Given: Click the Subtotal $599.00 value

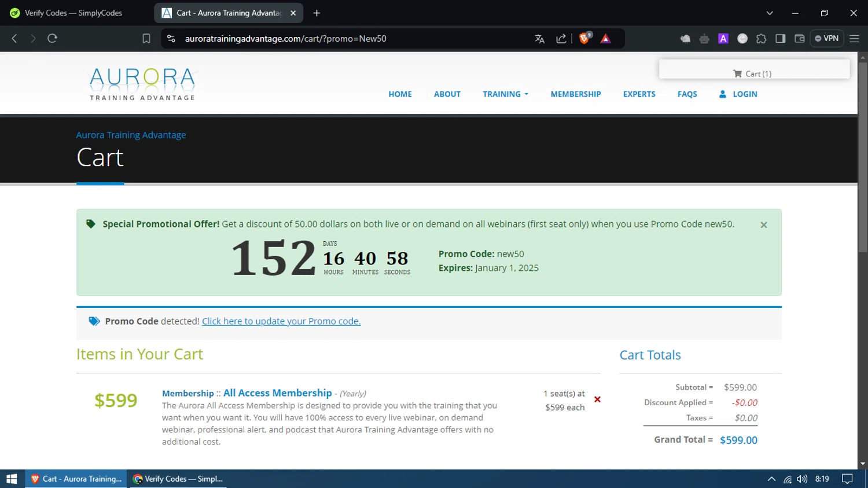Looking at the screenshot, I should pos(740,388).
